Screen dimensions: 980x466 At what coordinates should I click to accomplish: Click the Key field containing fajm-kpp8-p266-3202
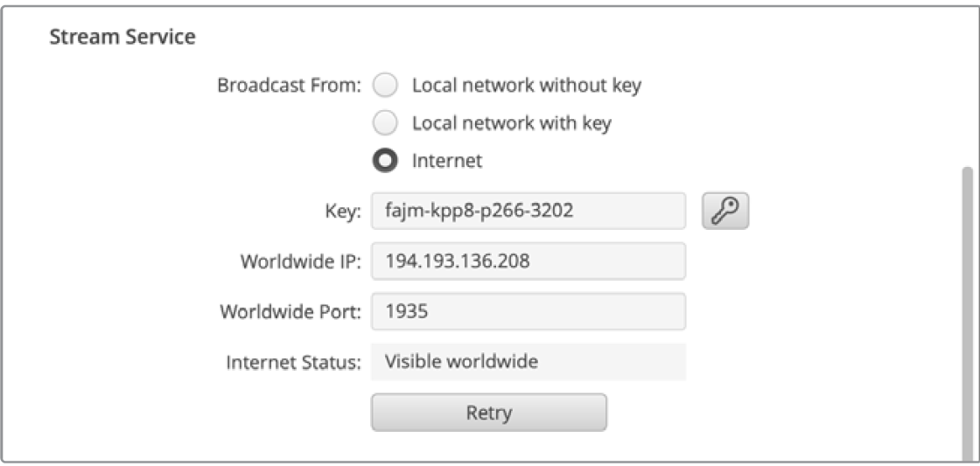coord(528,211)
